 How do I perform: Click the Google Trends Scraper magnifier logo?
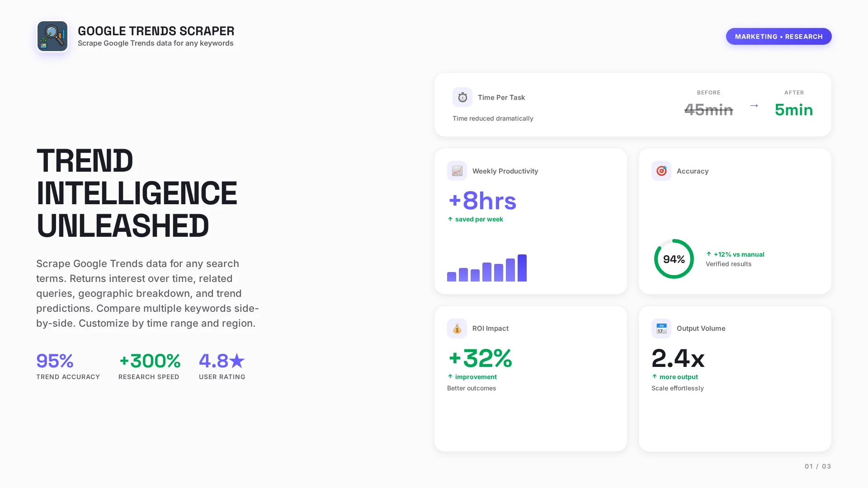52,36
